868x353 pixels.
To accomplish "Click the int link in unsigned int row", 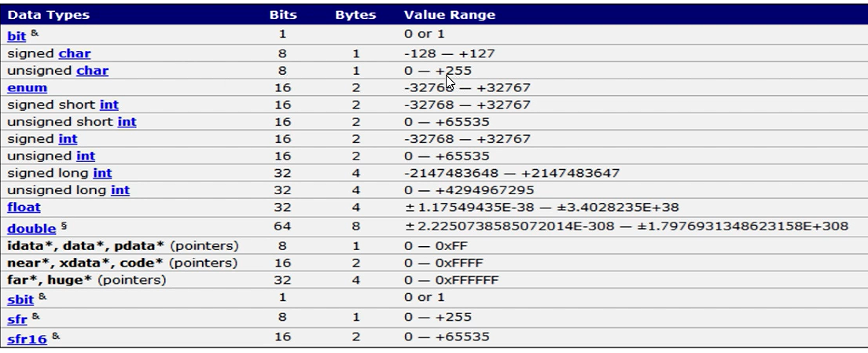I will 85,156.
